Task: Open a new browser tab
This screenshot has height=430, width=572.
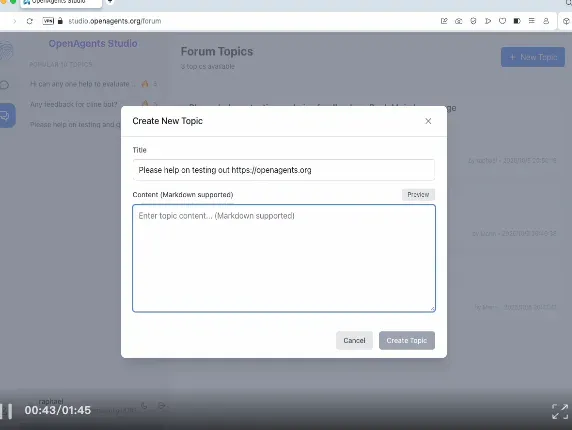Action: coord(110,2)
